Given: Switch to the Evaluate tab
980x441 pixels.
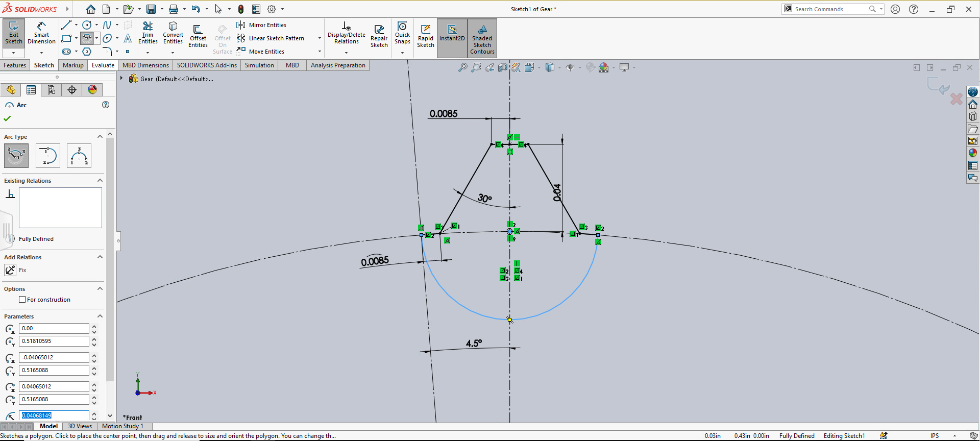Looking at the screenshot, I should (x=103, y=65).
